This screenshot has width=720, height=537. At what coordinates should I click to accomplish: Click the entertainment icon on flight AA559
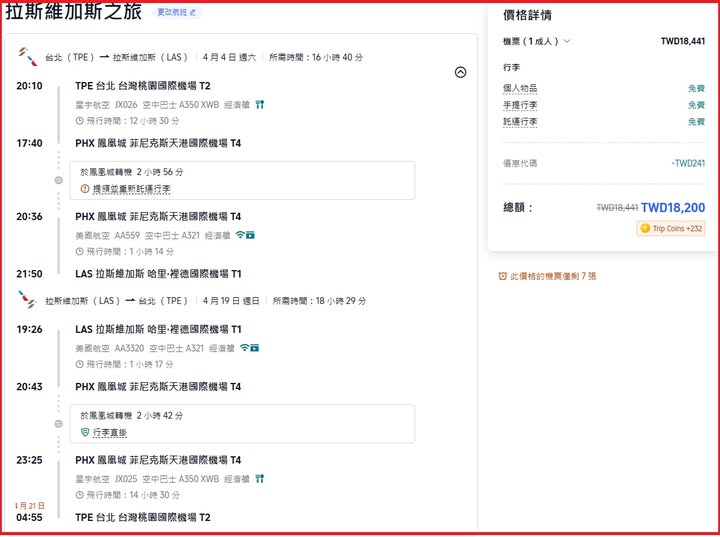tap(251, 235)
